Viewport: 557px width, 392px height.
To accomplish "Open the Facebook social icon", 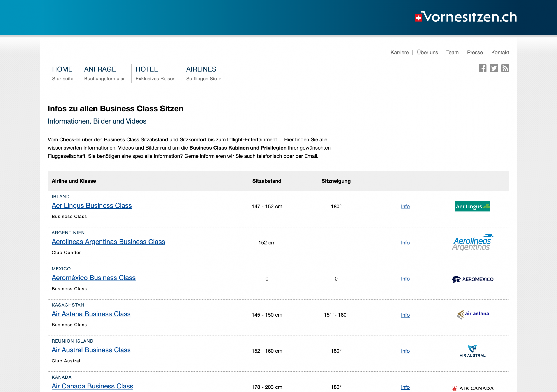I will coord(482,68).
